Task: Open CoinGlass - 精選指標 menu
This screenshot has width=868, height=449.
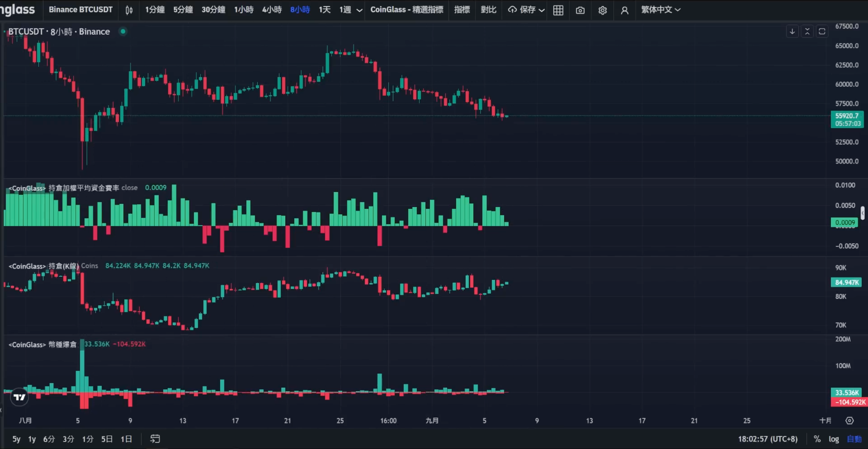Action: (407, 10)
